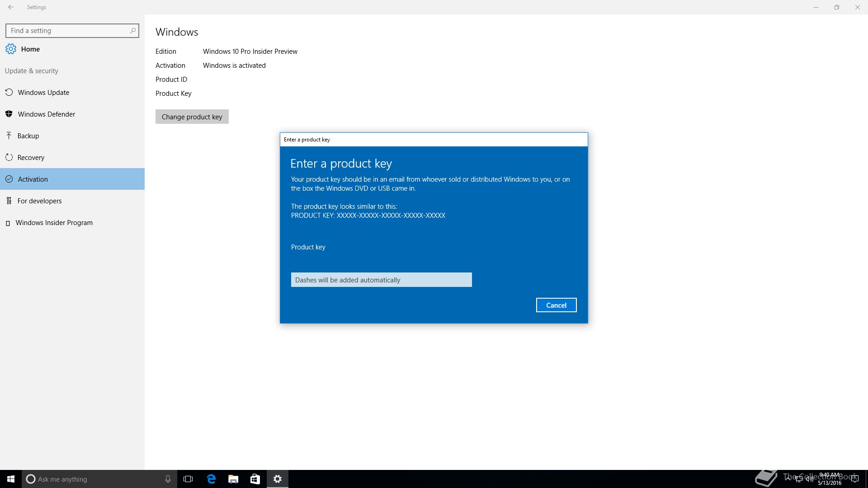Click the Backup up-arrow icon
The width and height of the screenshot is (868, 488).
click(9, 136)
